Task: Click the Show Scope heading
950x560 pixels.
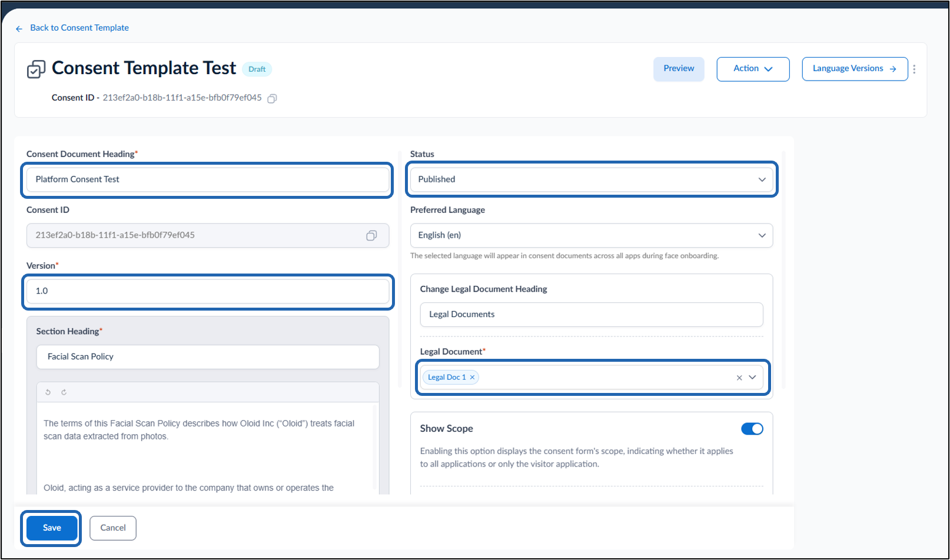Action: (447, 429)
